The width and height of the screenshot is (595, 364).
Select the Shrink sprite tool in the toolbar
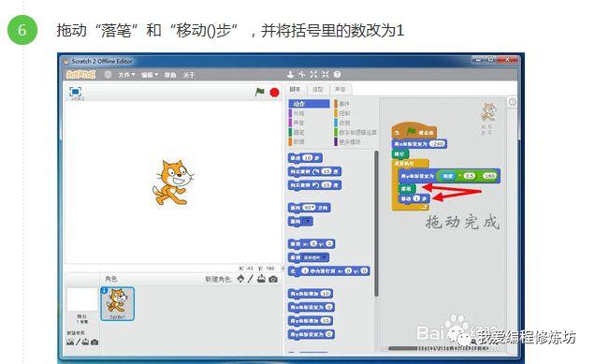(x=326, y=75)
